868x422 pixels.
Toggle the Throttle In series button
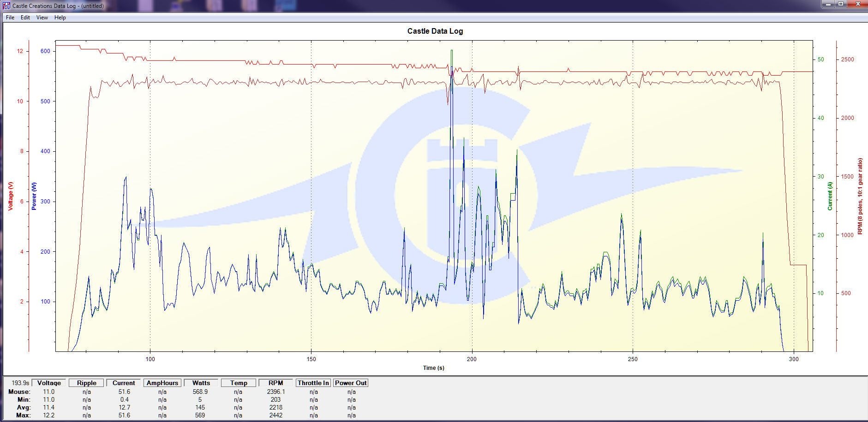coord(313,383)
